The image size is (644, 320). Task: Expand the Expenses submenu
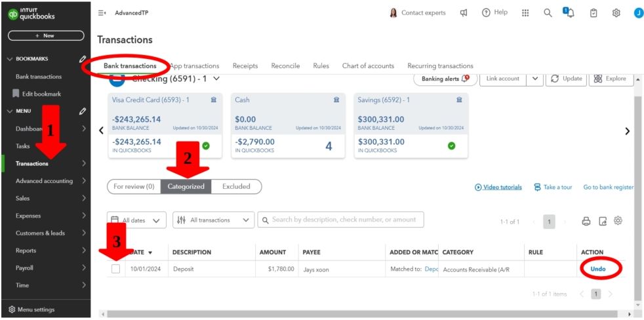coord(84,216)
